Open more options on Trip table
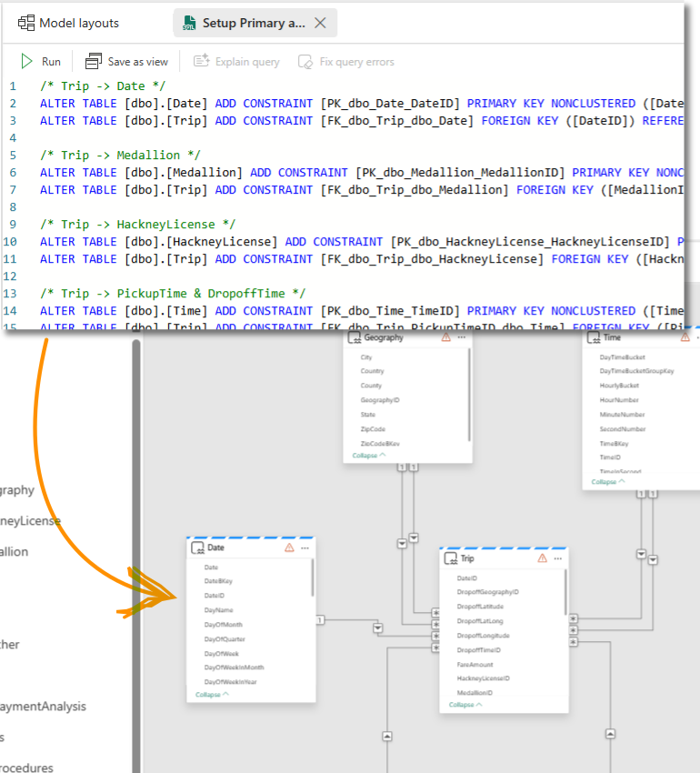 click(558, 558)
